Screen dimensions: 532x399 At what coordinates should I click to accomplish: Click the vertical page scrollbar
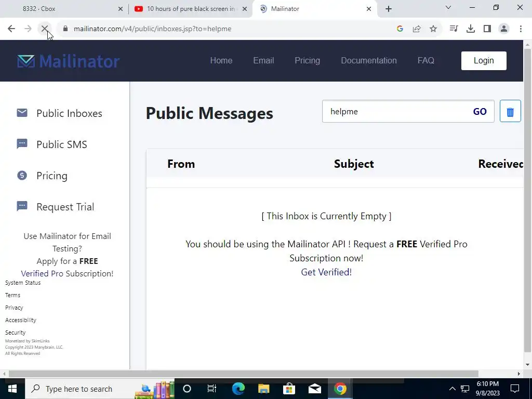(x=527, y=200)
